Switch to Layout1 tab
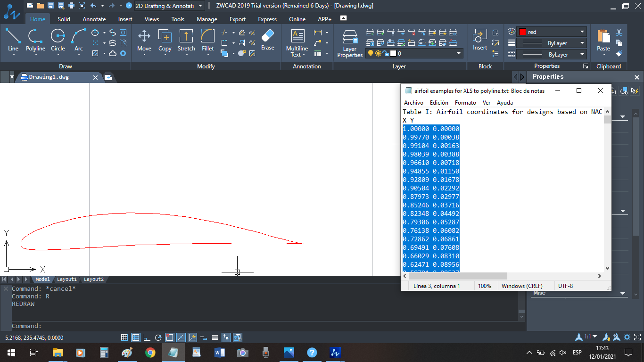This screenshot has height=362, width=644. pyautogui.click(x=67, y=280)
